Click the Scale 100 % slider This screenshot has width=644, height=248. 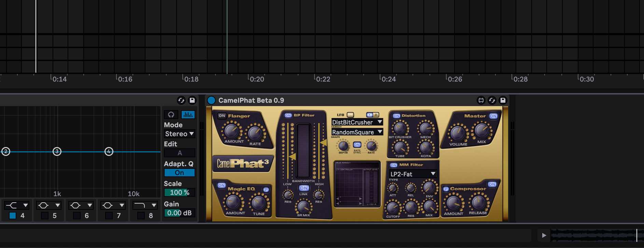click(179, 192)
